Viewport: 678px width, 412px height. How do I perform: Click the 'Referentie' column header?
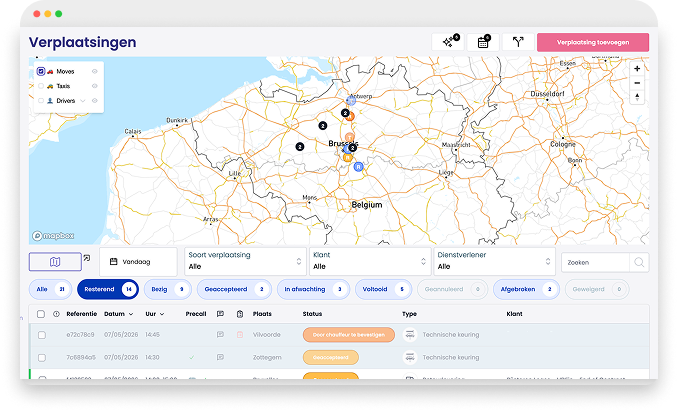82,314
